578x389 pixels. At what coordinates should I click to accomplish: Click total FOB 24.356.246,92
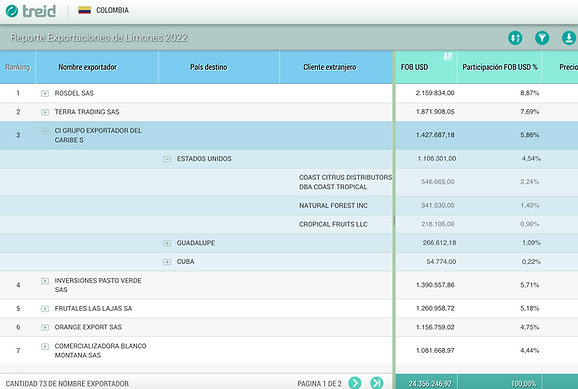point(430,384)
